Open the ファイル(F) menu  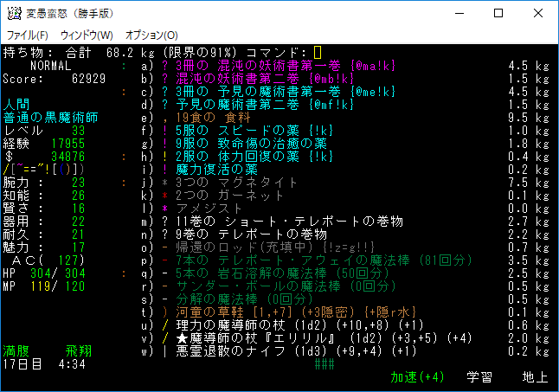pyautogui.click(x=28, y=35)
